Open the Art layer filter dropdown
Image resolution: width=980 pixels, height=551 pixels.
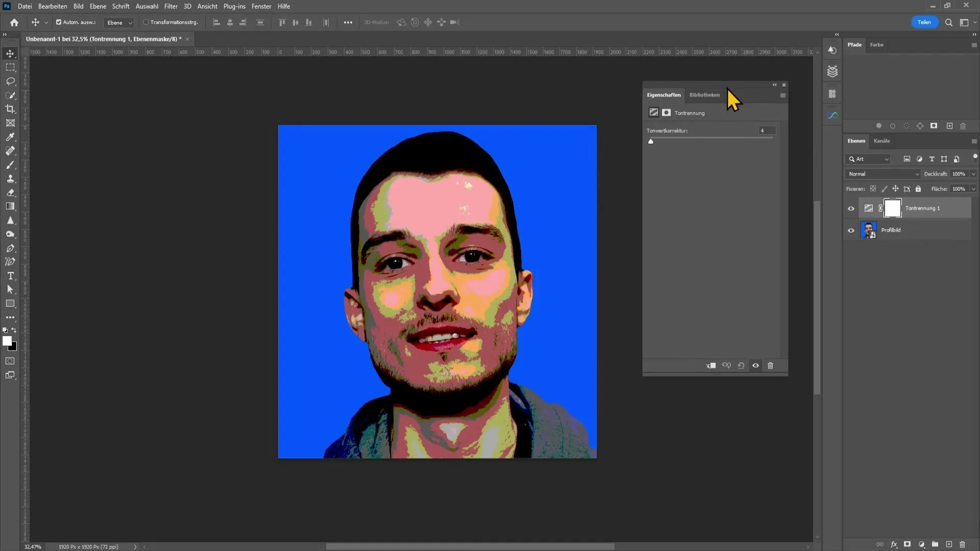tap(868, 159)
